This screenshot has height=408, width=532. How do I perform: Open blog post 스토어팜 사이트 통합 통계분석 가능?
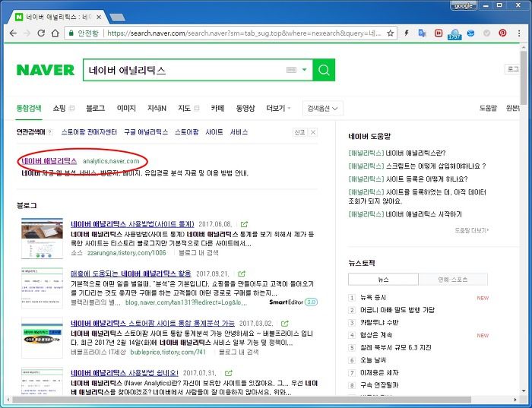(x=153, y=323)
